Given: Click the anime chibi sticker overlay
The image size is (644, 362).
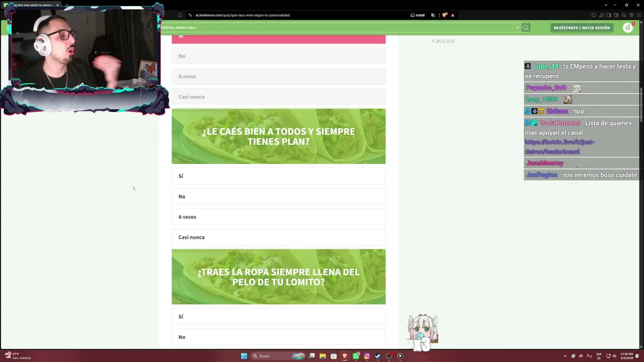Looking at the screenshot, I should [423, 332].
